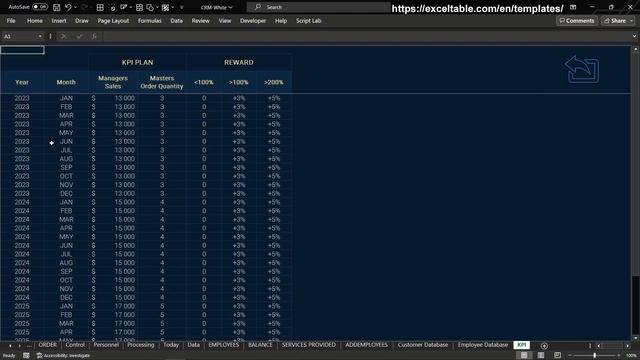The width and height of the screenshot is (640, 360).
Task: Switch to Page Layout view icon
Action: [x=541, y=356]
